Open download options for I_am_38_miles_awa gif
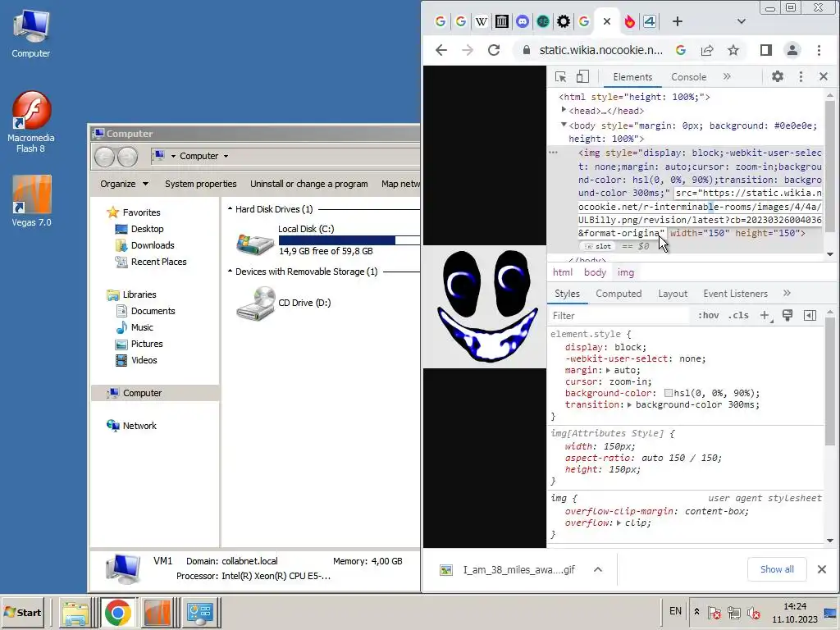 point(598,569)
